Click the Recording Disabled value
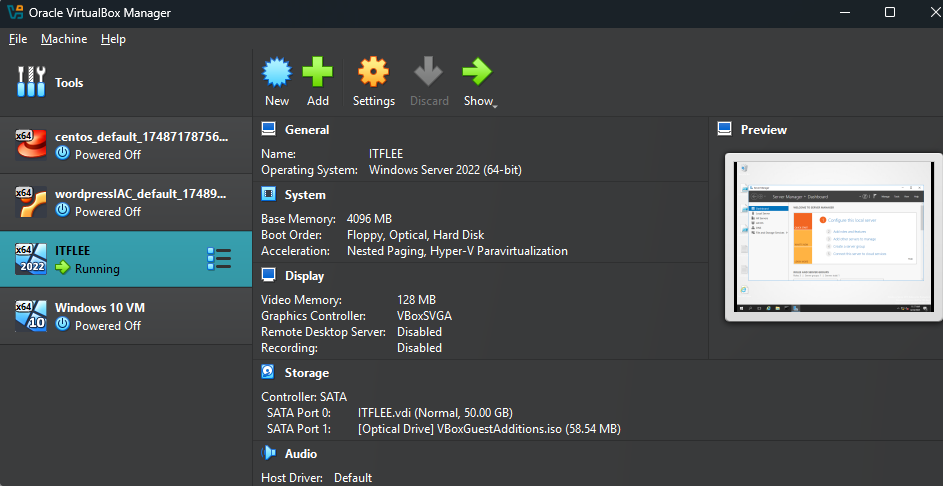943x486 pixels. point(419,348)
